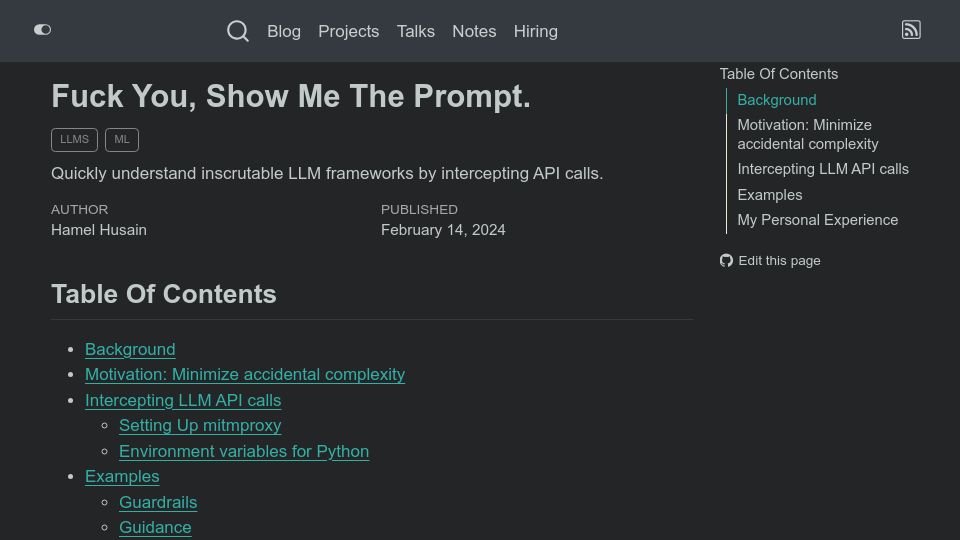Open the Notes nav item
This screenshot has width=960, height=540.
click(474, 31)
